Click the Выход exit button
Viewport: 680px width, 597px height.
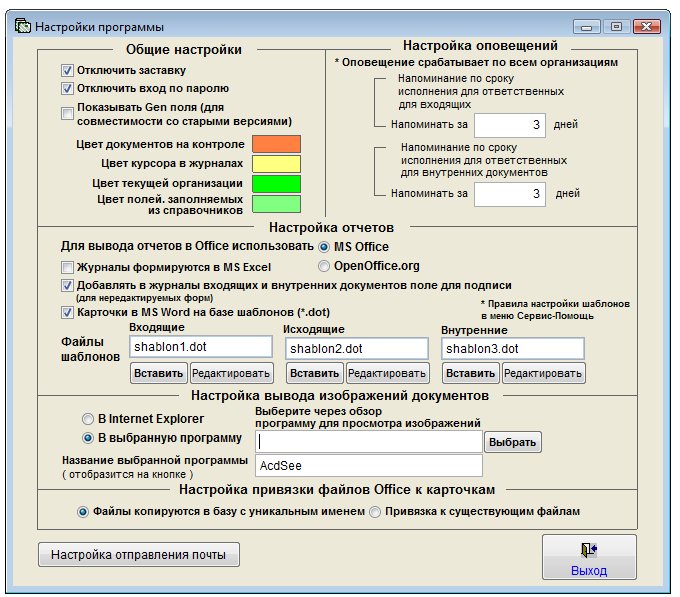(589, 557)
